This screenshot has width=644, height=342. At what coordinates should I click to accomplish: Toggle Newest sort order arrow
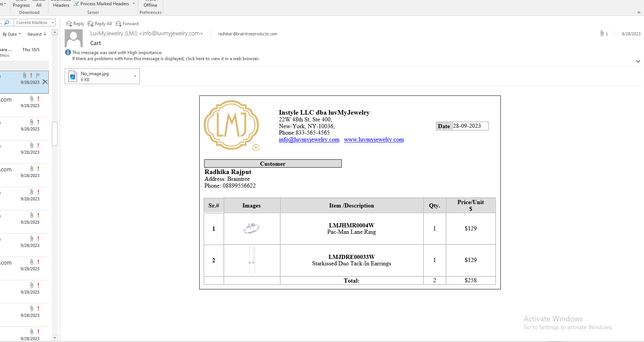pyautogui.click(x=45, y=34)
